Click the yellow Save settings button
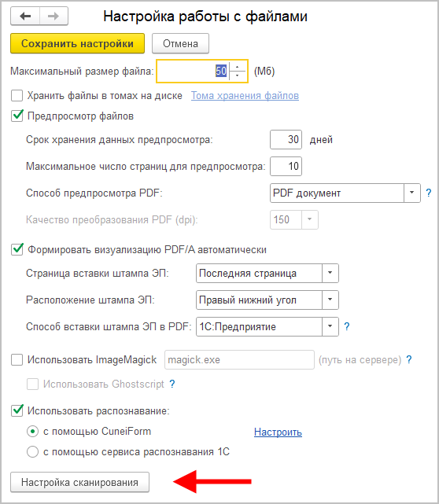 point(78,43)
